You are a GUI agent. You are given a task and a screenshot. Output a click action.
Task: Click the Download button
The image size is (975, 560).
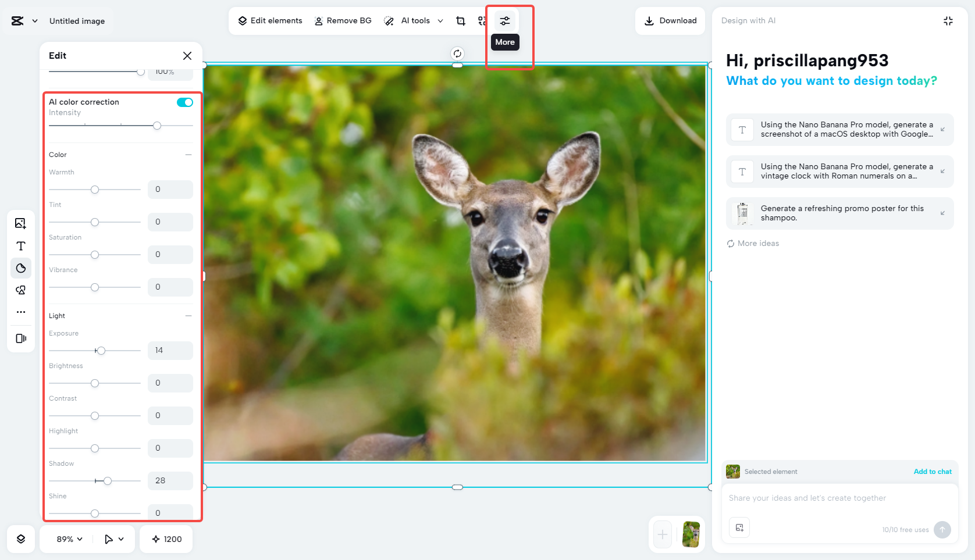(x=670, y=20)
